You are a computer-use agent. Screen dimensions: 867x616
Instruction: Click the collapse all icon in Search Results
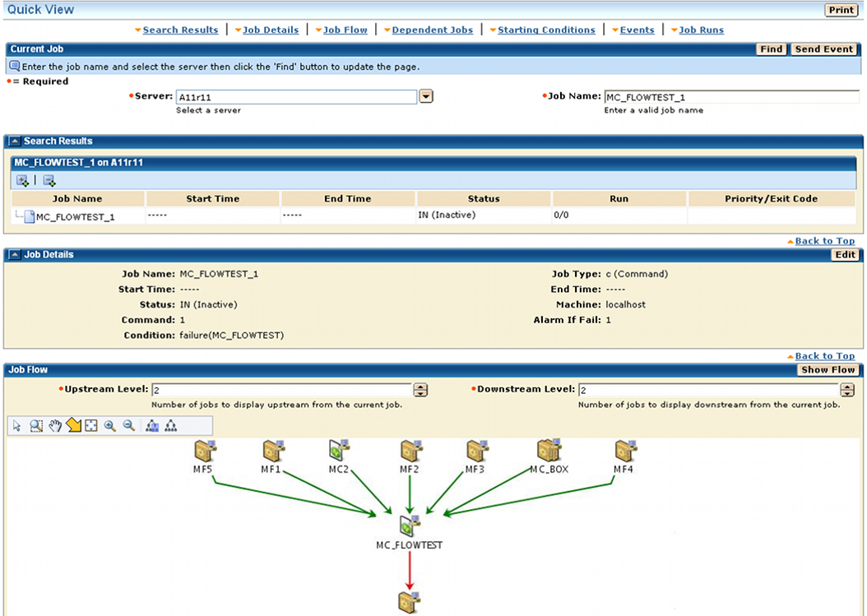tap(49, 181)
